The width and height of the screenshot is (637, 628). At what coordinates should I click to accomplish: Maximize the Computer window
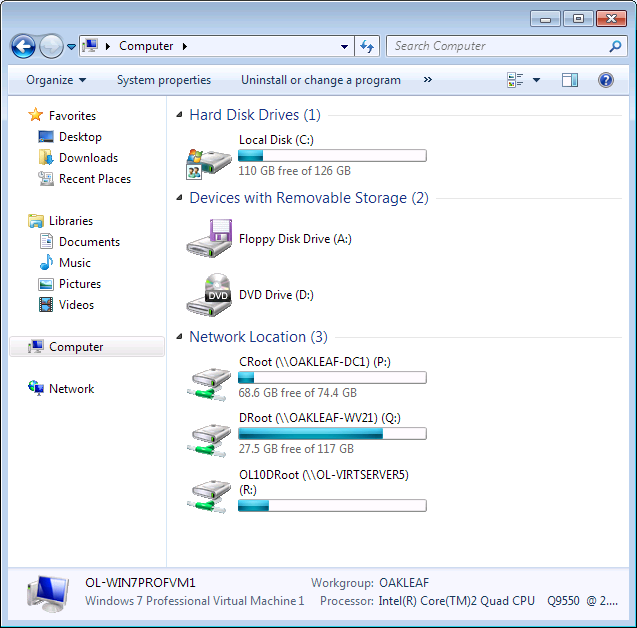(x=578, y=19)
